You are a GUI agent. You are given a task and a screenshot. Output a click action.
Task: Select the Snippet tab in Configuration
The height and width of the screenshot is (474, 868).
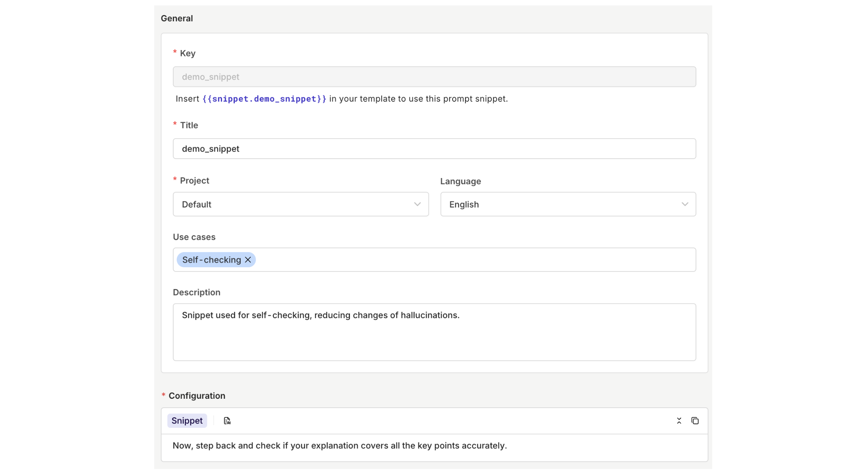tap(187, 421)
